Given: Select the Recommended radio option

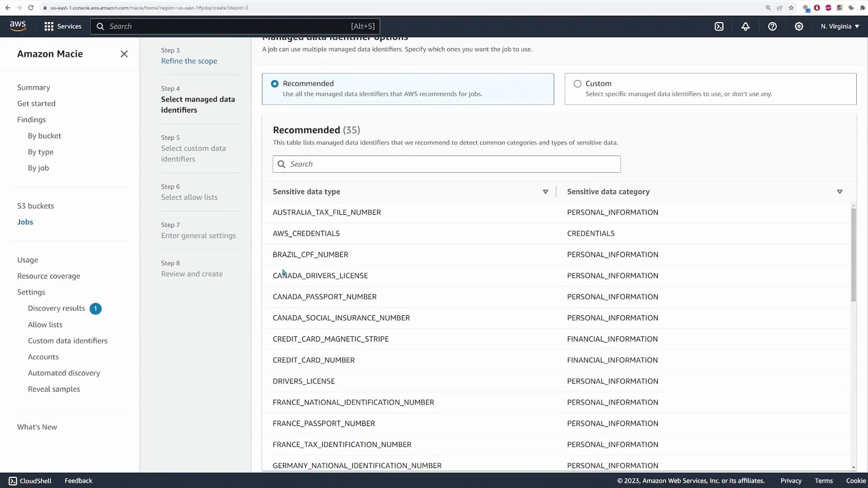Looking at the screenshot, I should pyautogui.click(x=274, y=84).
